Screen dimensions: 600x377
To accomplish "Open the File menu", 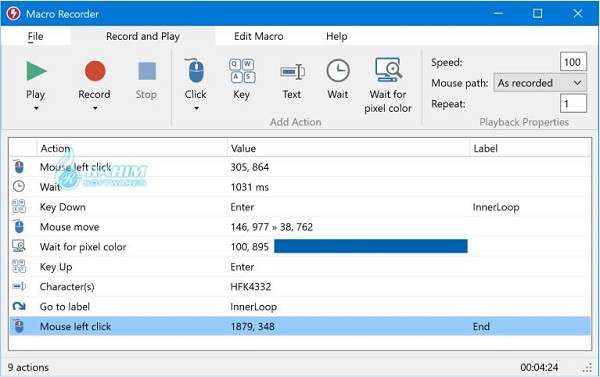I will click(35, 36).
